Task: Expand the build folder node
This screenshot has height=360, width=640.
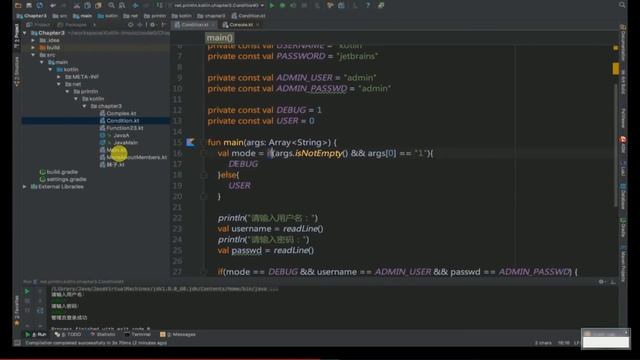Action: 33,47
